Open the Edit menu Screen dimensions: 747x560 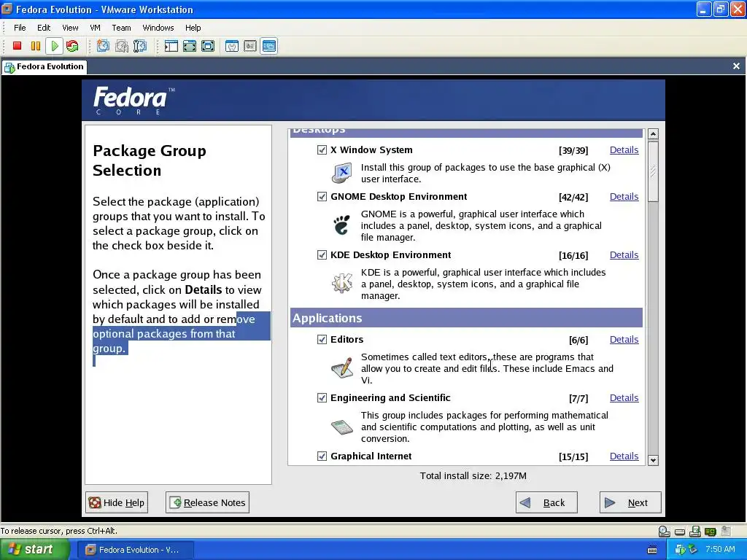pos(44,28)
